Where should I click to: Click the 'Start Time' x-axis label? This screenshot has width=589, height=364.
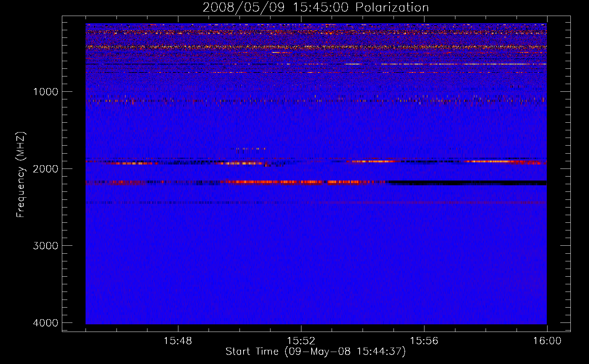pos(315,351)
